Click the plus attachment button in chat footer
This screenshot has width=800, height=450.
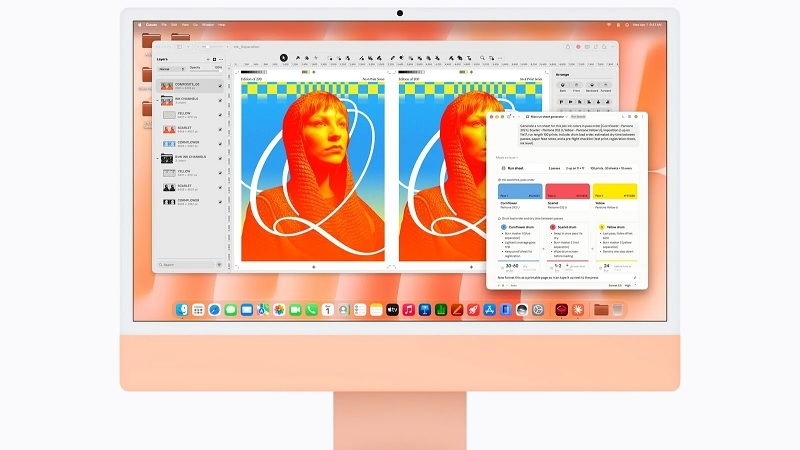pos(498,286)
